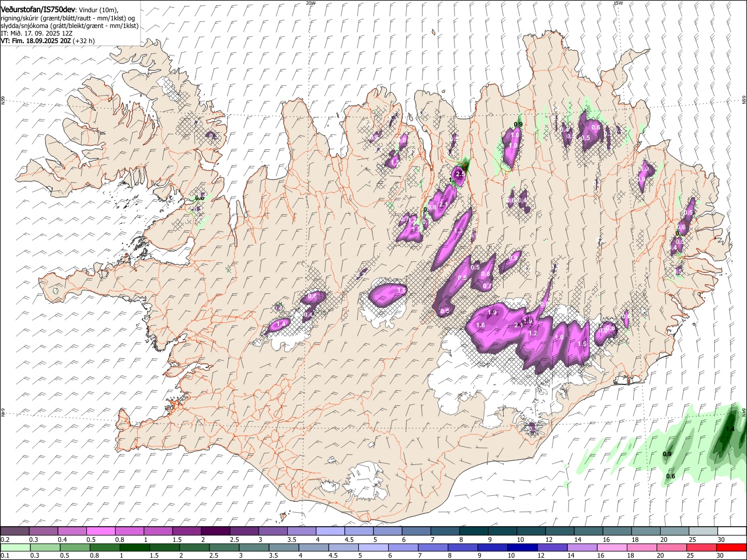Click the light gray 25–30 snow legend swatch

click(703, 531)
